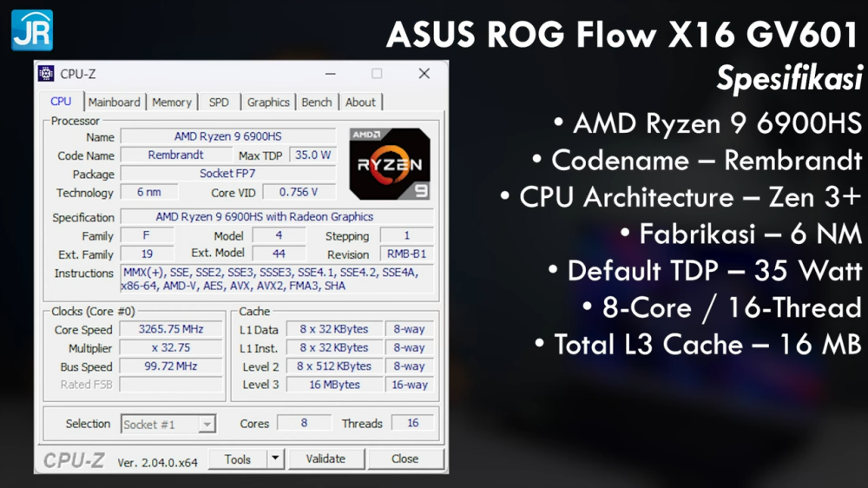Click the Threads value 16
The width and height of the screenshot is (868, 488).
[413, 423]
